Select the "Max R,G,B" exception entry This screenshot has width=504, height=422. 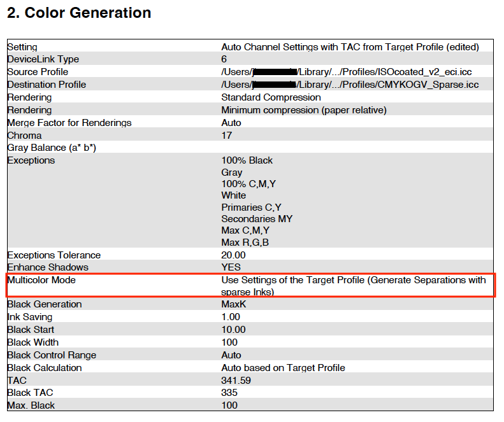246,243
